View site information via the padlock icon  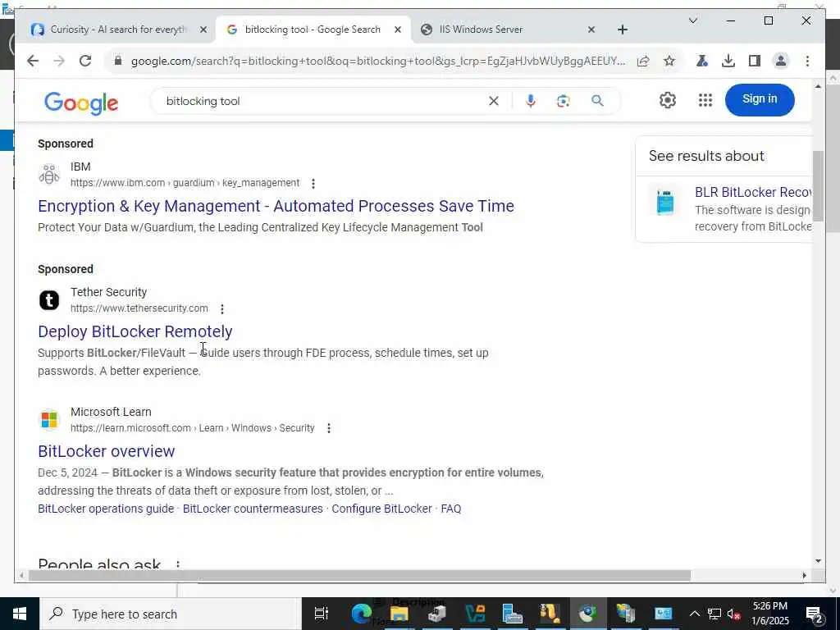[x=118, y=61]
